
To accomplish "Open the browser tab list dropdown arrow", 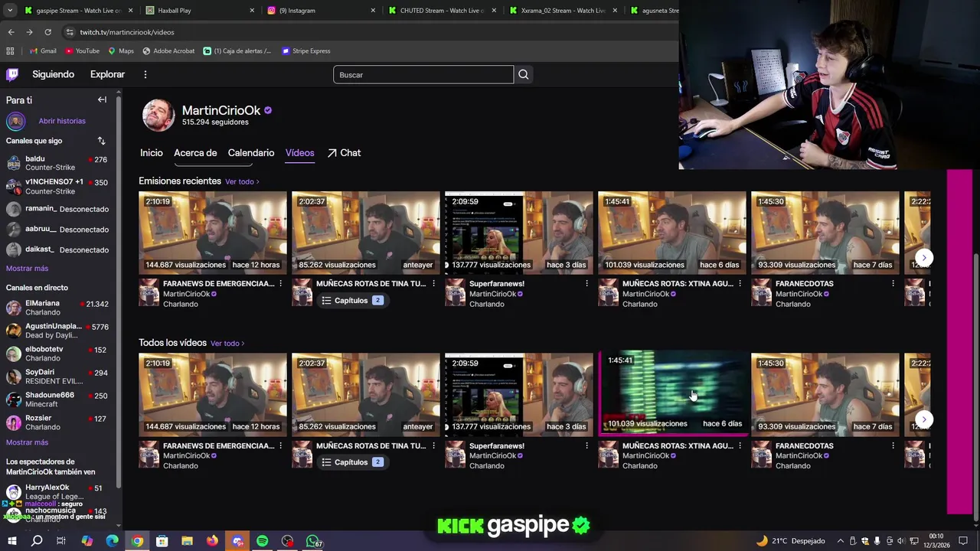I will coord(10,11).
